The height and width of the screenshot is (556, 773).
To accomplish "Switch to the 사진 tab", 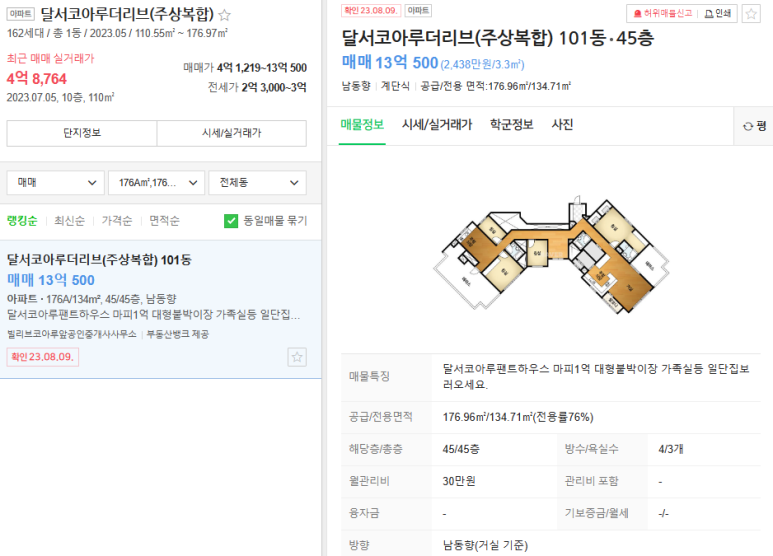I will 562,125.
